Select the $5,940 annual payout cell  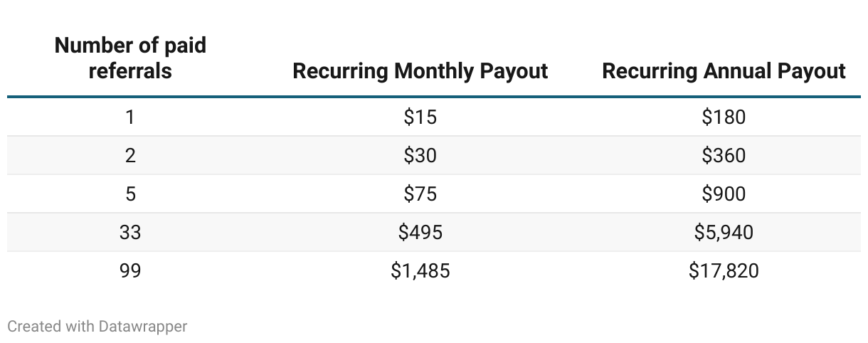coord(724,232)
